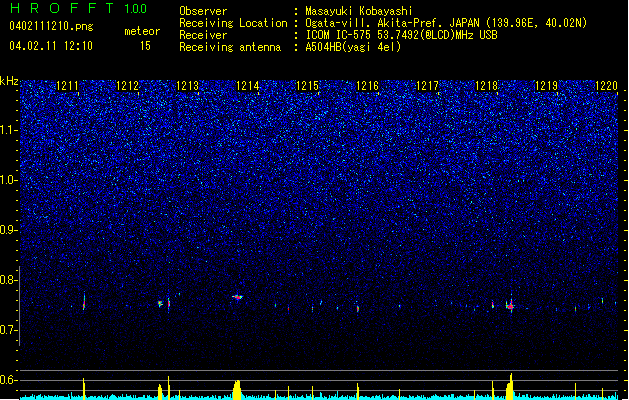Click the 1215 time axis label
This screenshot has height=400, width=629.
[x=307, y=86]
